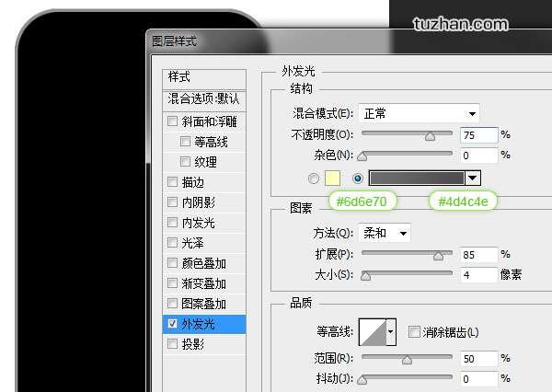Click the 抖动 value field
This screenshot has width=552, height=392.
(x=479, y=378)
